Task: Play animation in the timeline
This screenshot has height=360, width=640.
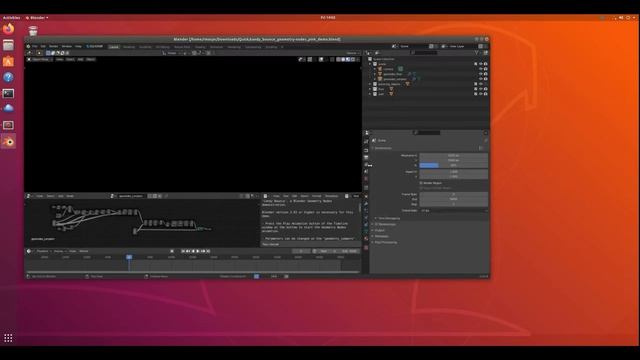Action: [198, 251]
